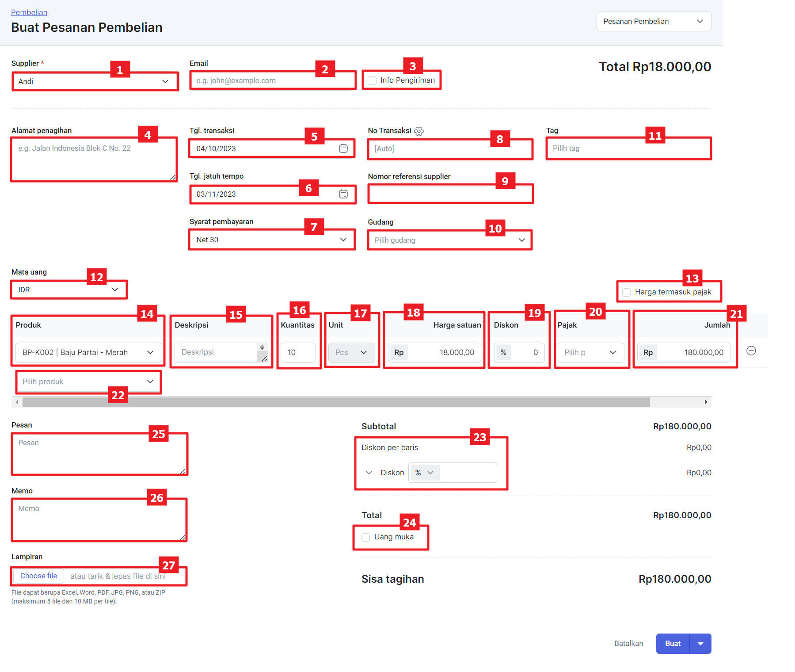Click the Tgl. transaksi date field
The width and height of the screenshot is (795, 672).
[272, 149]
